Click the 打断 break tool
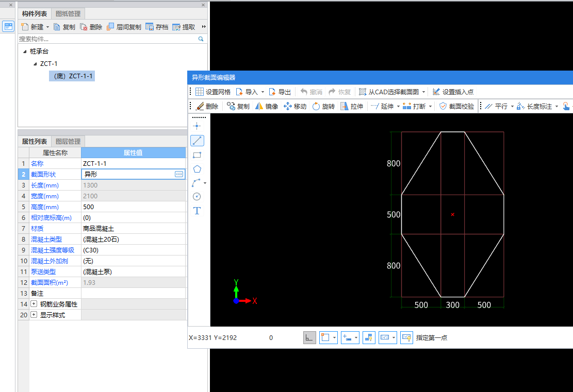This screenshot has width=573, height=392. point(414,106)
